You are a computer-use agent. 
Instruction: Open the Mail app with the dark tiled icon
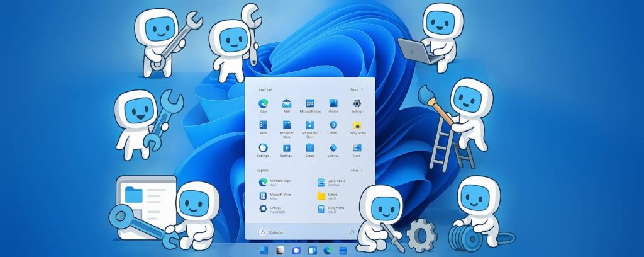264,127
